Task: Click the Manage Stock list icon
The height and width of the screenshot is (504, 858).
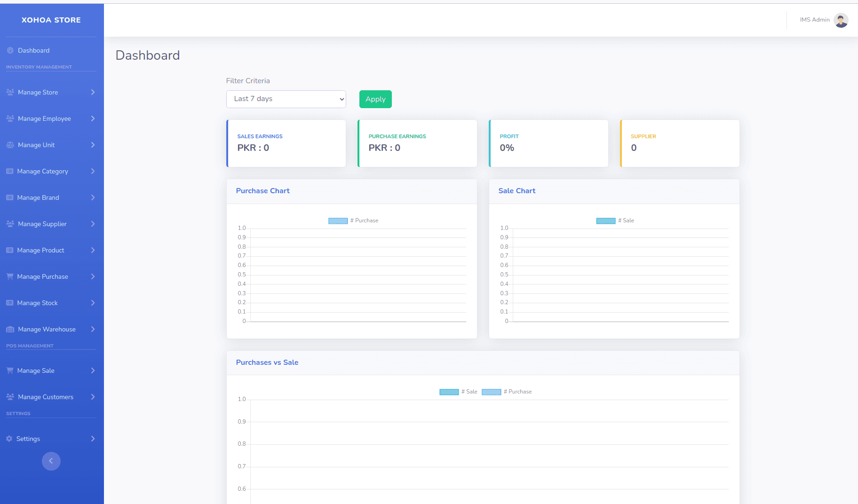Action: tap(9, 303)
